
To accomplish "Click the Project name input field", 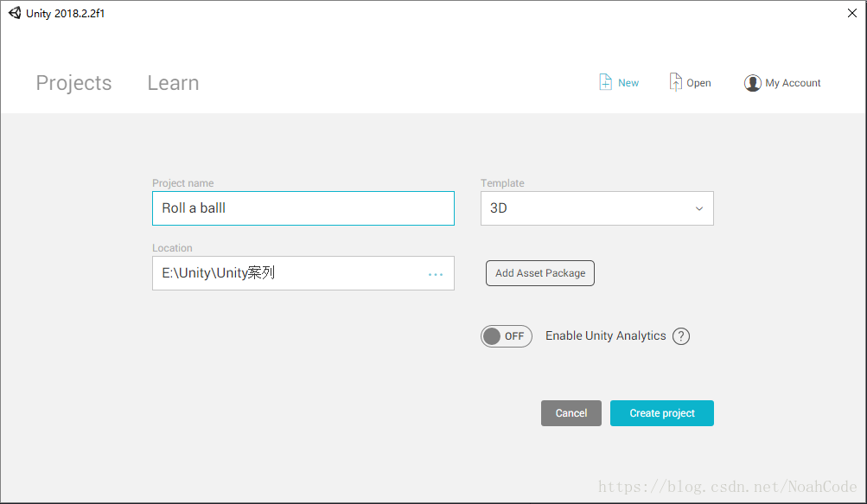I will tap(303, 208).
